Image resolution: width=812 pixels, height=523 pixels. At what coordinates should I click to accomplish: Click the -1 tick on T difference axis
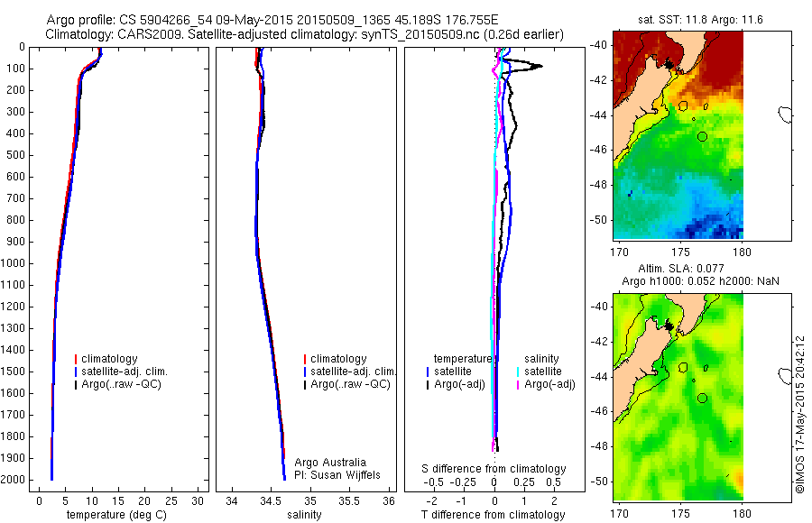(461, 500)
